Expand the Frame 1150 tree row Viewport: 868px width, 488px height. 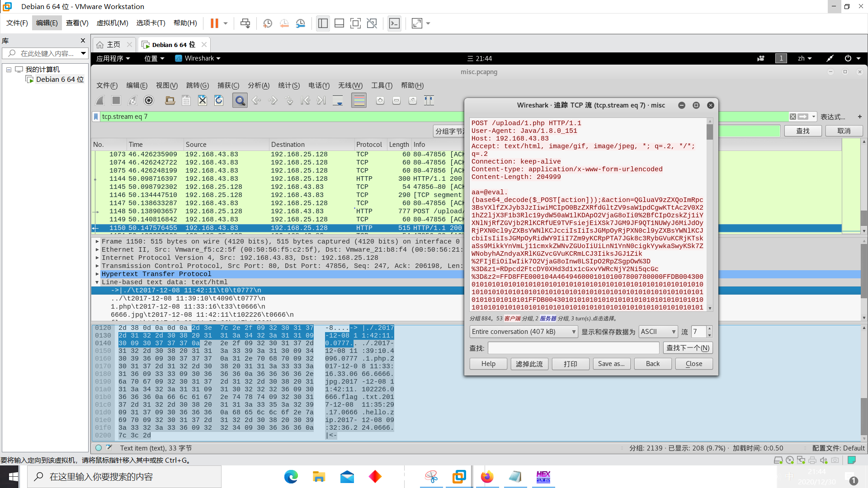97,241
